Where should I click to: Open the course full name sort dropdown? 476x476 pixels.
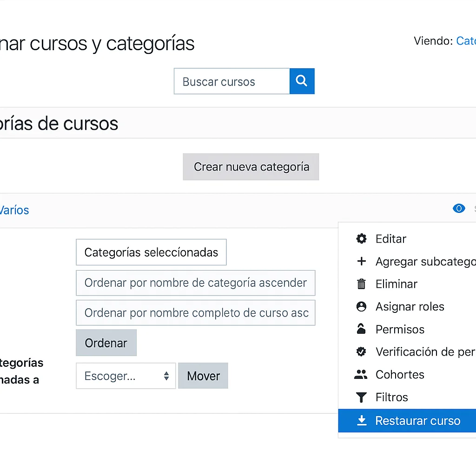[195, 312]
